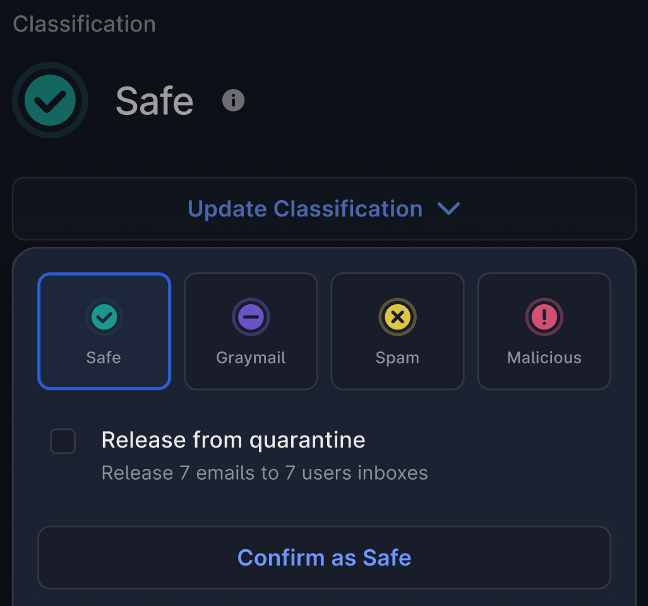Toggle quarantine release via its label text

(x=233, y=439)
